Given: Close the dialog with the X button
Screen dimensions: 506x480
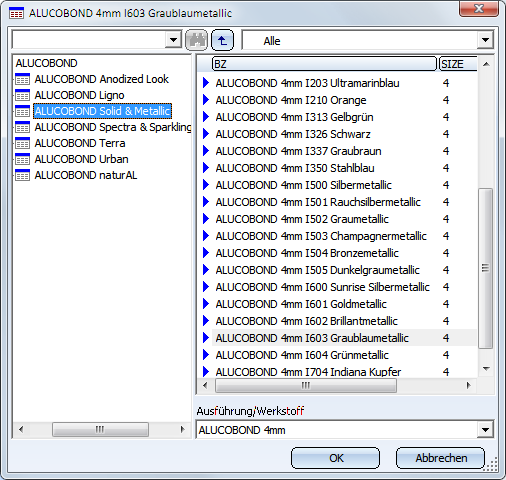Looking at the screenshot, I should 479,9.
